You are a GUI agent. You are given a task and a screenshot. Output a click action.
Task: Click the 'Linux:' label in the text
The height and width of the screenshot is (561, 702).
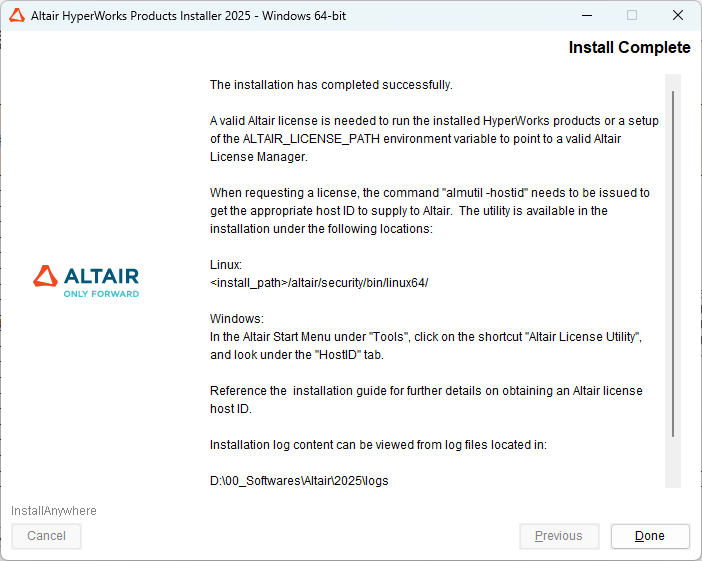[x=226, y=265]
